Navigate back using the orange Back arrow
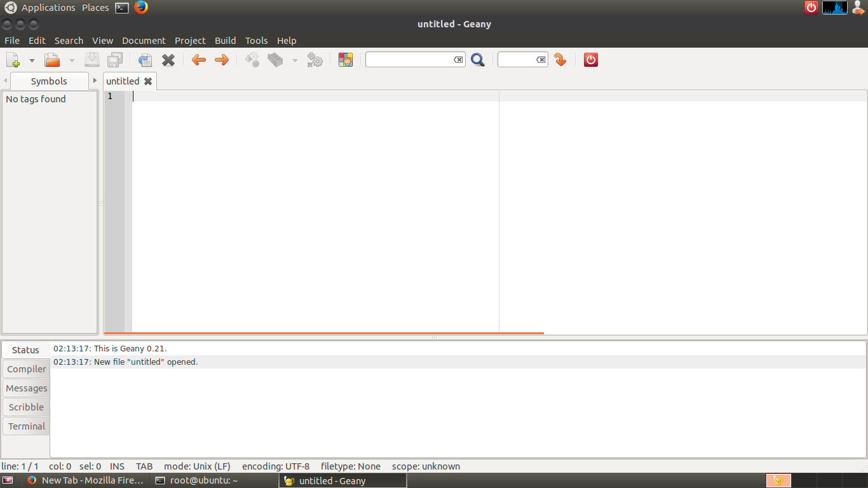Viewport: 868px width, 488px height. click(x=198, y=59)
